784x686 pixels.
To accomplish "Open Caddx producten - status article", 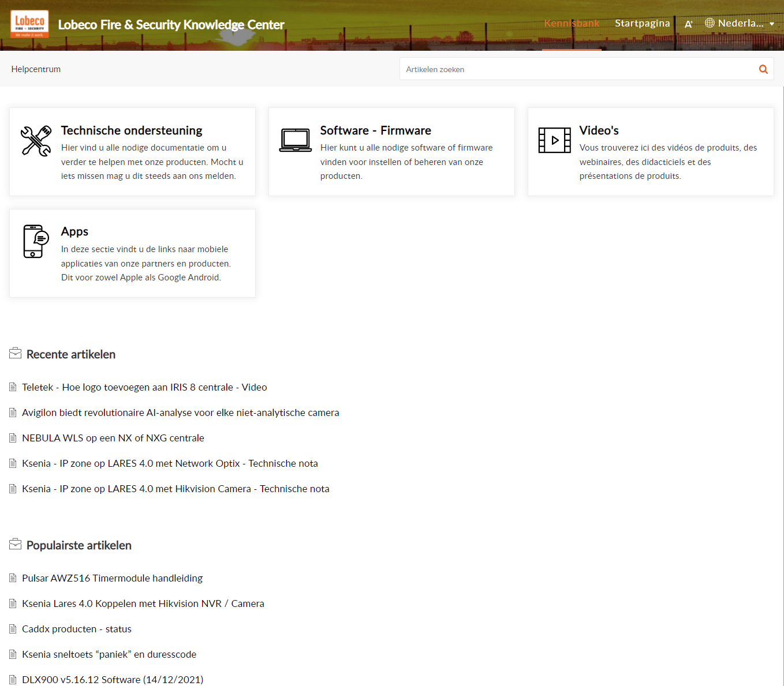I will (x=77, y=629).
